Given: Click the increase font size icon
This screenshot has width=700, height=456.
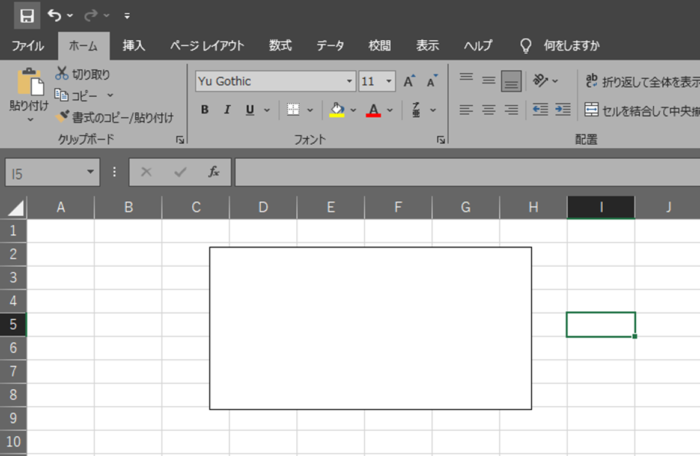Looking at the screenshot, I should pyautogui.click(x=409, y=81).
